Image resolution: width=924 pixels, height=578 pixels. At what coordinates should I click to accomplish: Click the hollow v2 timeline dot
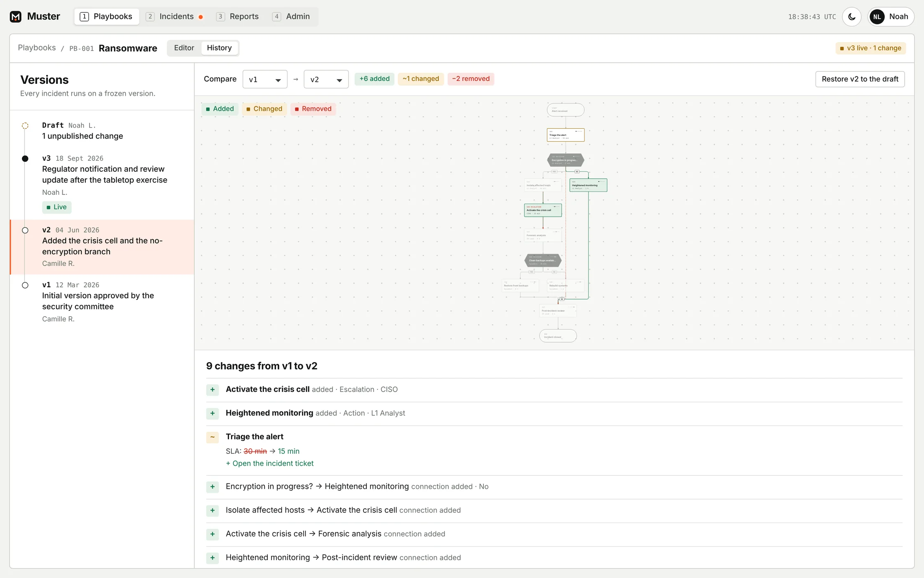pos(25,230)
